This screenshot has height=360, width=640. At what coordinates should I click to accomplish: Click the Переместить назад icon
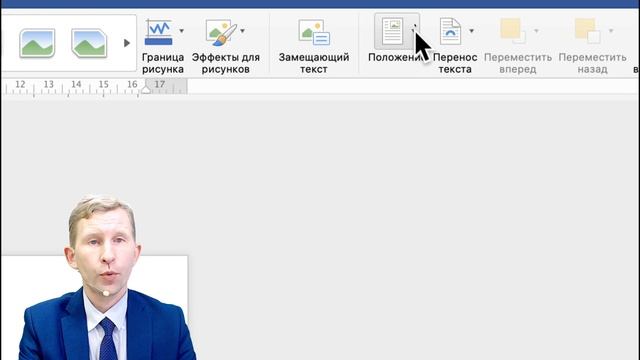[587, 31]
